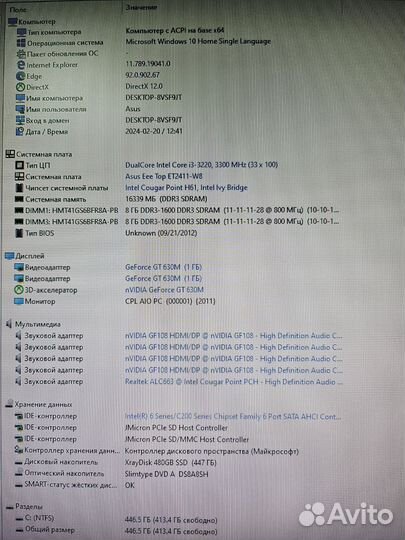This screenshot has height=540, width=405.
Task: Click the icon beside Имя компьютера
Action: coord(20,98)
